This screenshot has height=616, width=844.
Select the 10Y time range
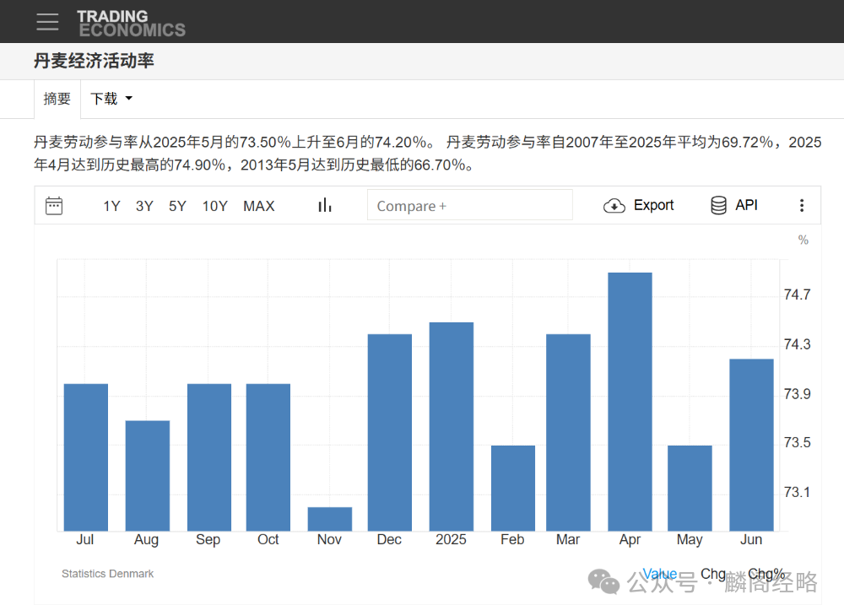(x=214, y=206)
